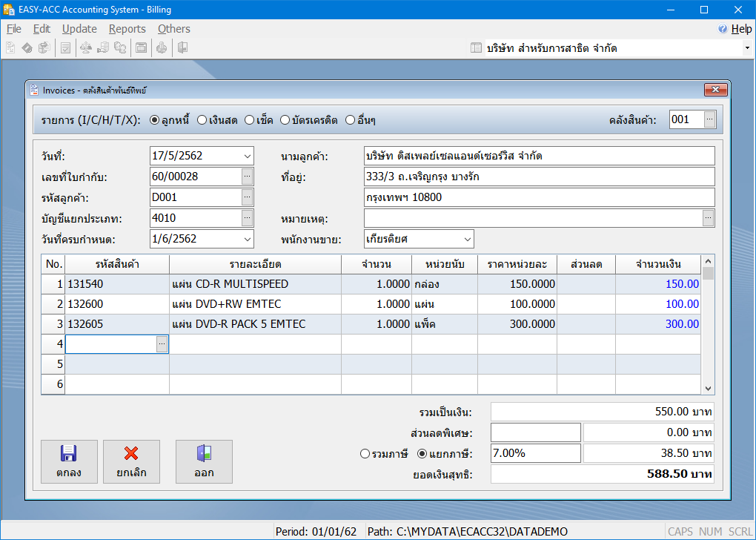Expand the invoice date 17/5/2562 dropdown

(247, 157)
